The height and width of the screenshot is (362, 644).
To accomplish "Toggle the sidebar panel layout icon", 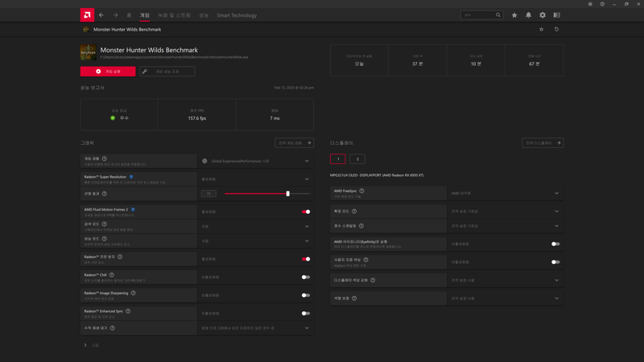I will coord(557,15).
